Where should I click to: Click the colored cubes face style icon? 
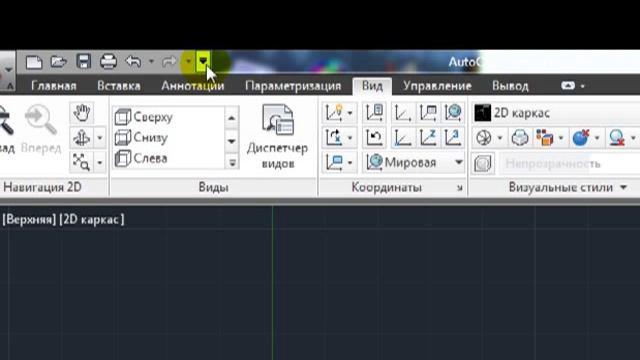click(544, 138)
